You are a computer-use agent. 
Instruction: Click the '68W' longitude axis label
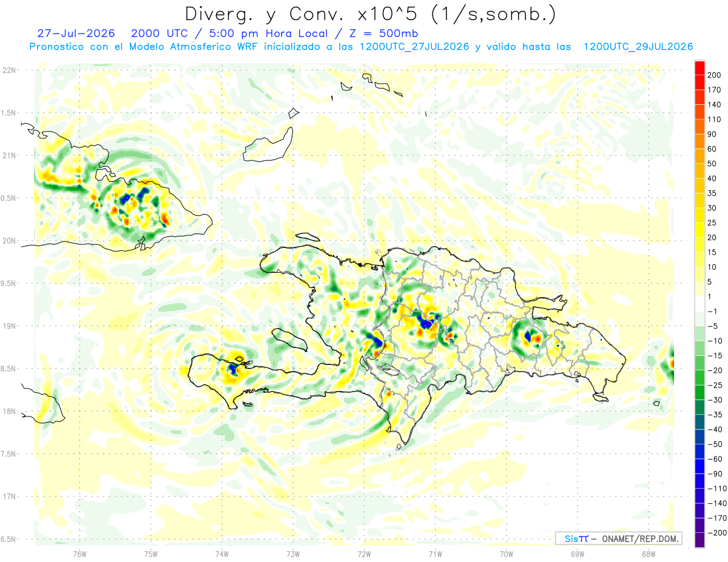coord(649,554)
